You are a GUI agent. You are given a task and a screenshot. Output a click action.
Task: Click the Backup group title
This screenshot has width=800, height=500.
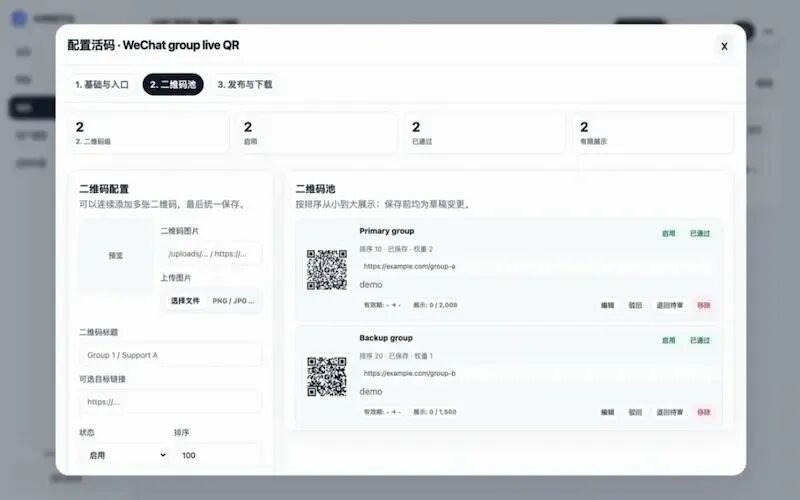click(x=386, y=338)
